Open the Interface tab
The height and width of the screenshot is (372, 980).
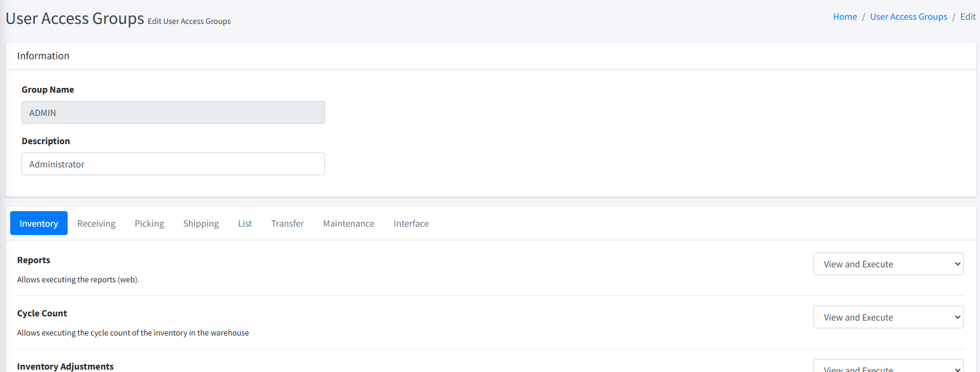[x=411, y=224]
